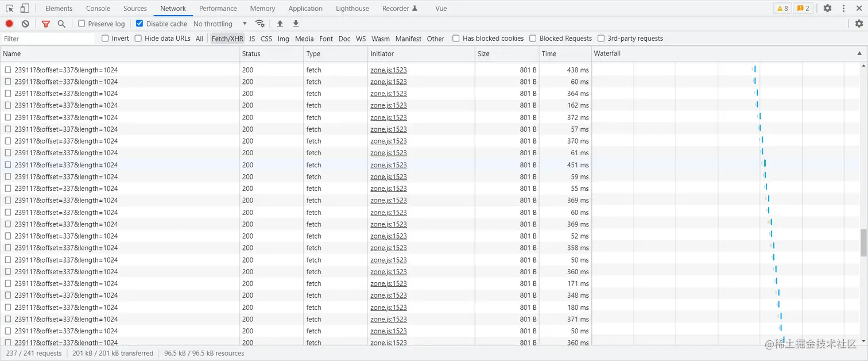Open zone.js:1523 link in the 348 ms row
This screenshot has width=868, height=361.
[x=389, y=295]
